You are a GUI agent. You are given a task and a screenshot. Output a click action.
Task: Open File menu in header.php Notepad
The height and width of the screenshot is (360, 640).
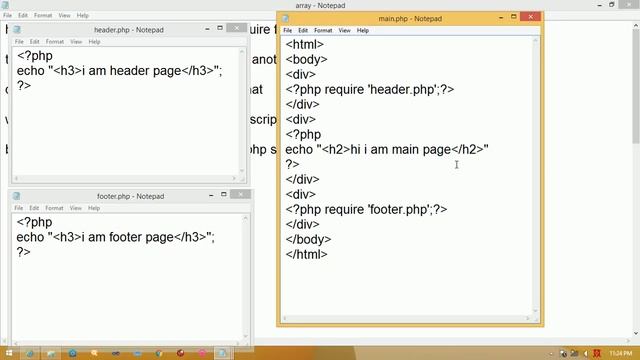tap(19, 42)
